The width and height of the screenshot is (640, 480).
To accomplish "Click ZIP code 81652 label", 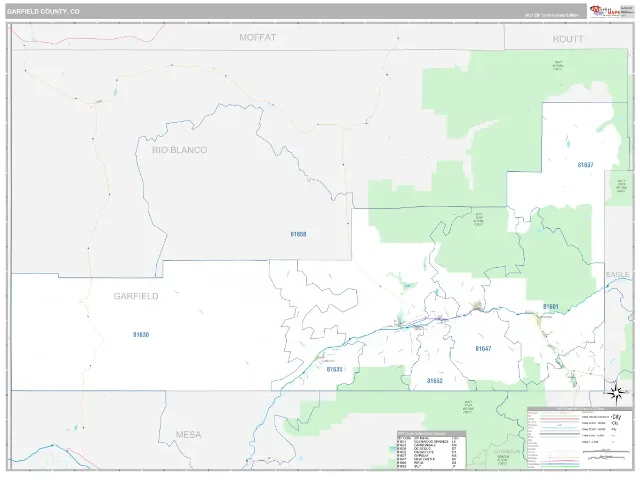I will point(435,381).
